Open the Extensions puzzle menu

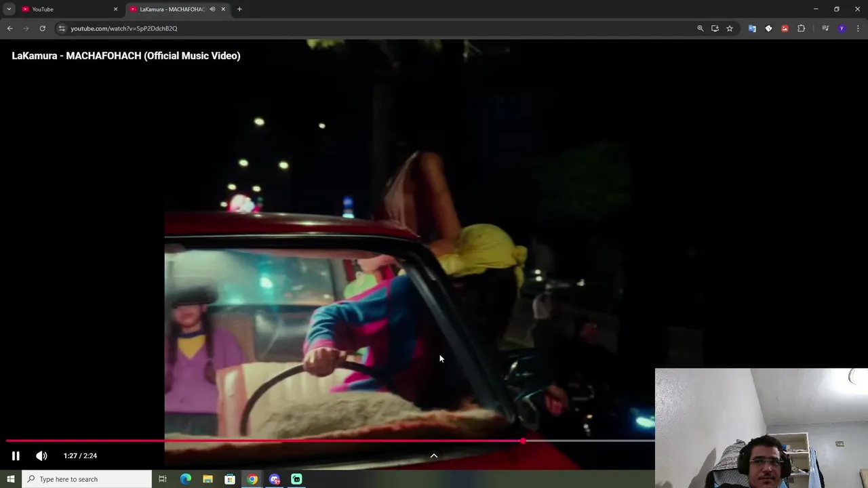tap(801, 28)
